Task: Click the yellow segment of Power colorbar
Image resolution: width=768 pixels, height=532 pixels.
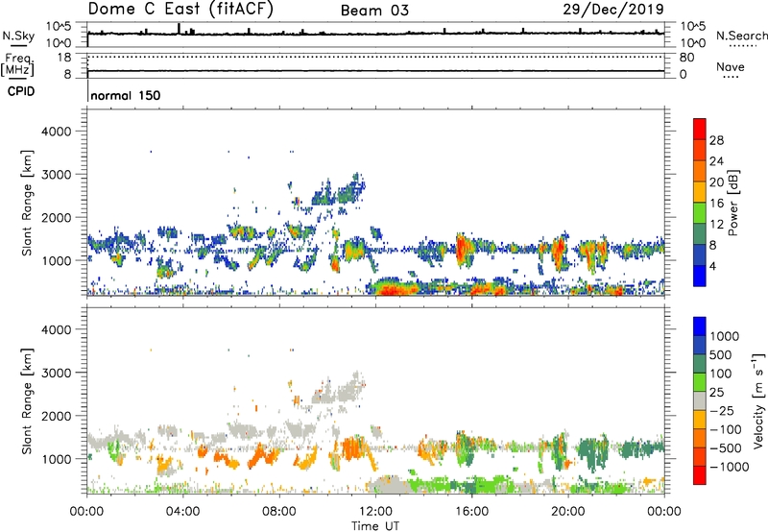Action: point(700,192)
